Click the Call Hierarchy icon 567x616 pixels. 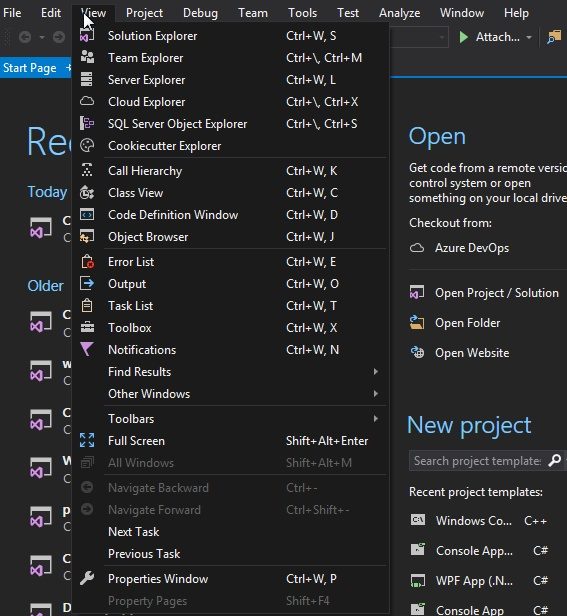87,170
